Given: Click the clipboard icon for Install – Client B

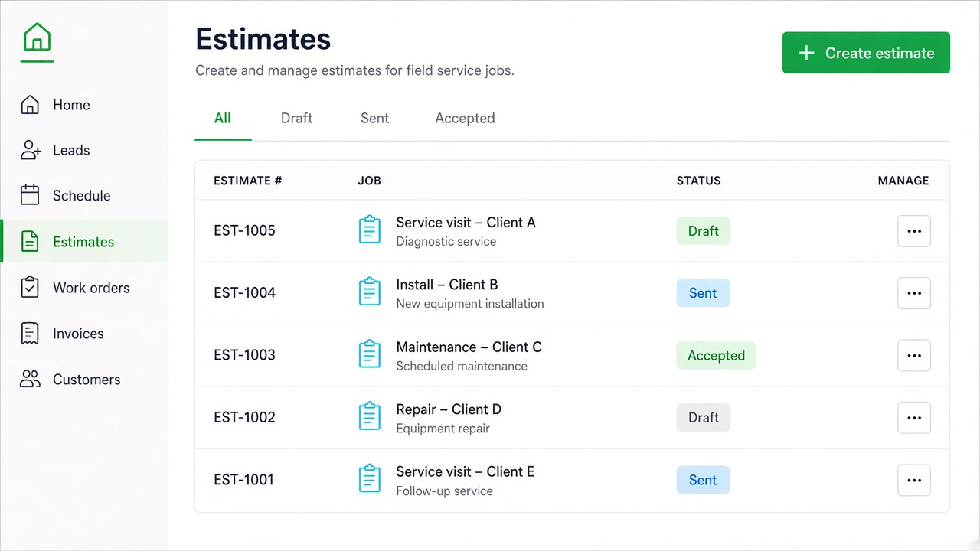Looking at the screenshot, I should (x=370, y=292).
